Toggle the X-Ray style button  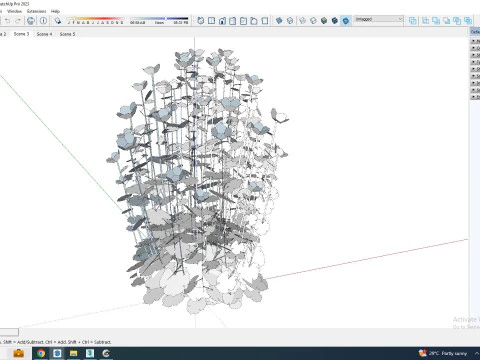click(x=279, y=21)
